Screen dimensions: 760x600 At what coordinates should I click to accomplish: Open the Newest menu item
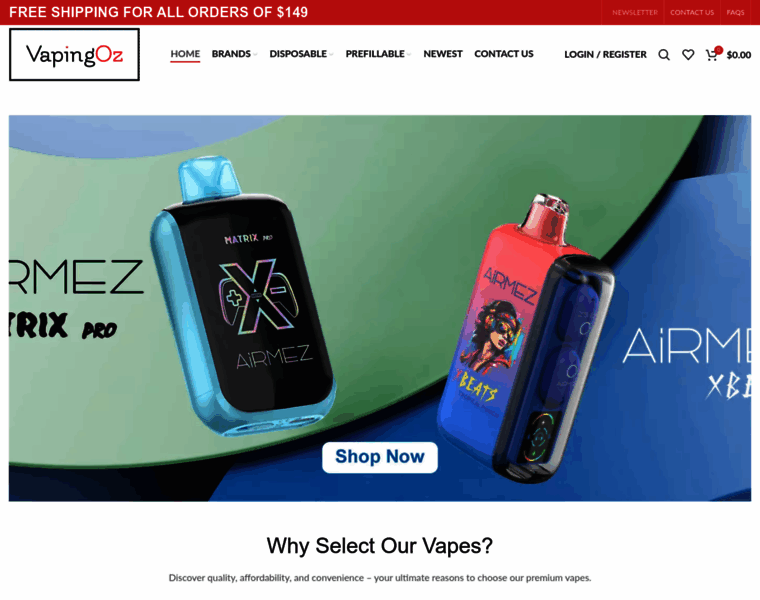click(443, 54)
